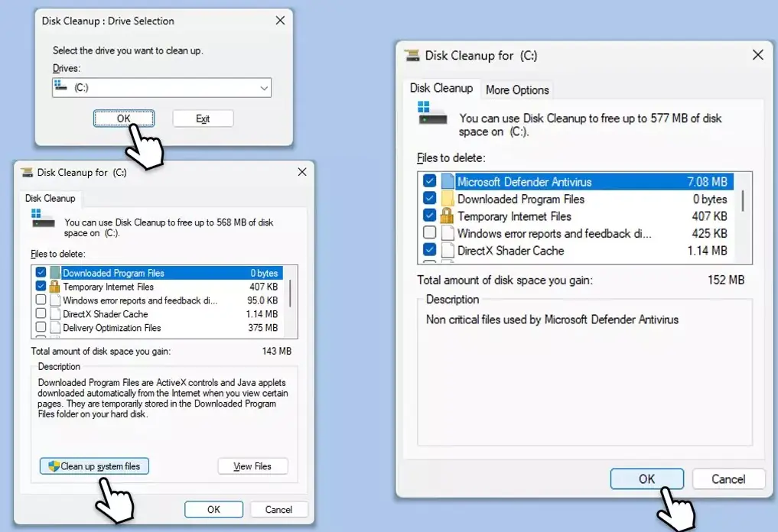Screen dimensions: 778x532
Task: Click the file icon next to Microsoft Defender Antivirus
Action: pyautogui.click(x=448, y=181)
